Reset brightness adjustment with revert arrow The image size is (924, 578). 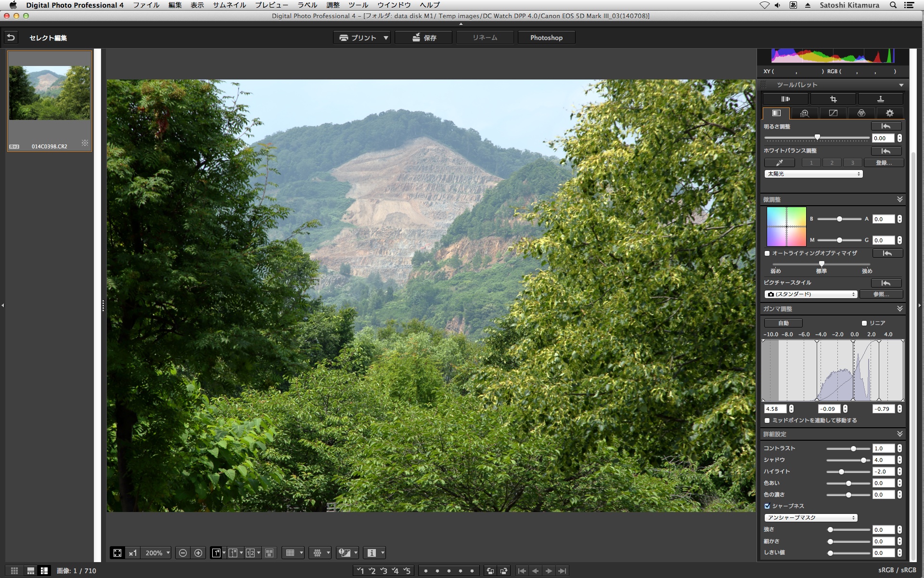(x=886, y=126)
